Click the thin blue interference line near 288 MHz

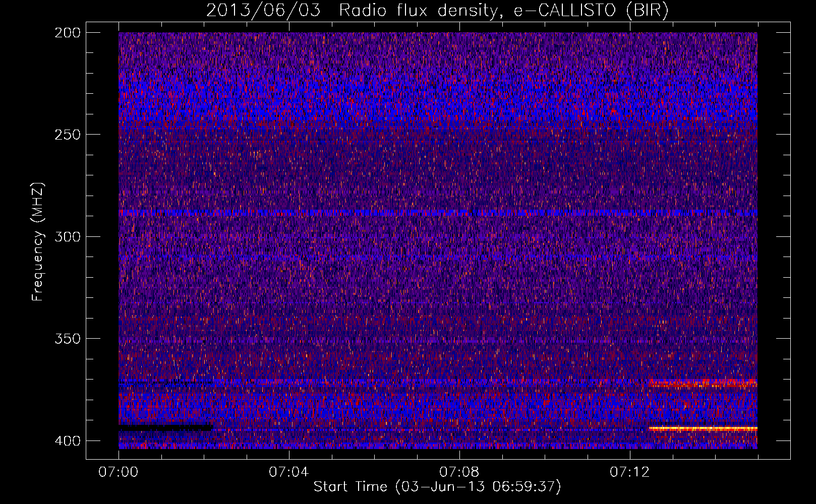pyautogui.click(x=438, y=213)
